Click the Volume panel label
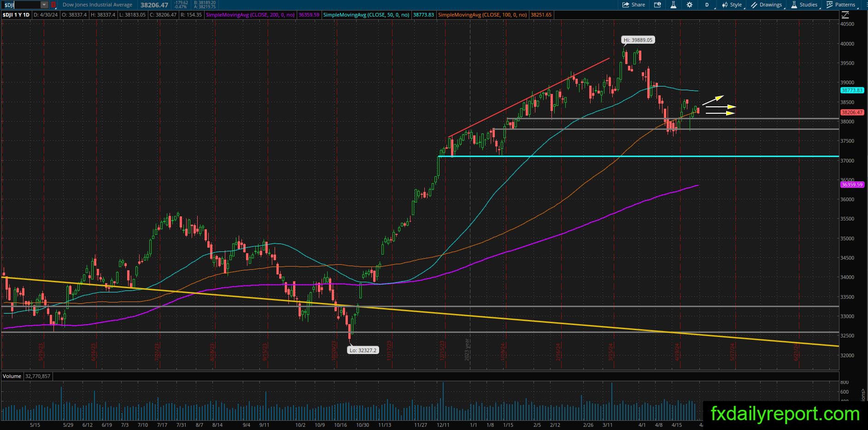The image size is (868, 430). [12, 376]
